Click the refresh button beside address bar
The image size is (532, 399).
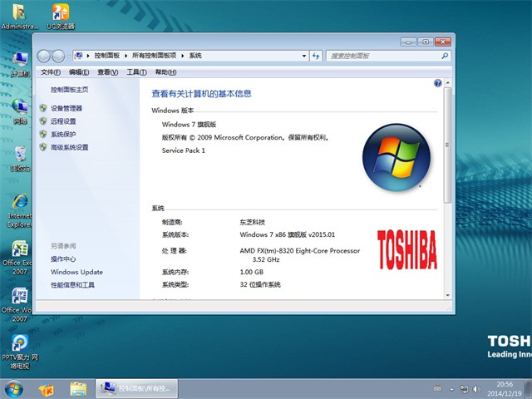click(317, 56)
